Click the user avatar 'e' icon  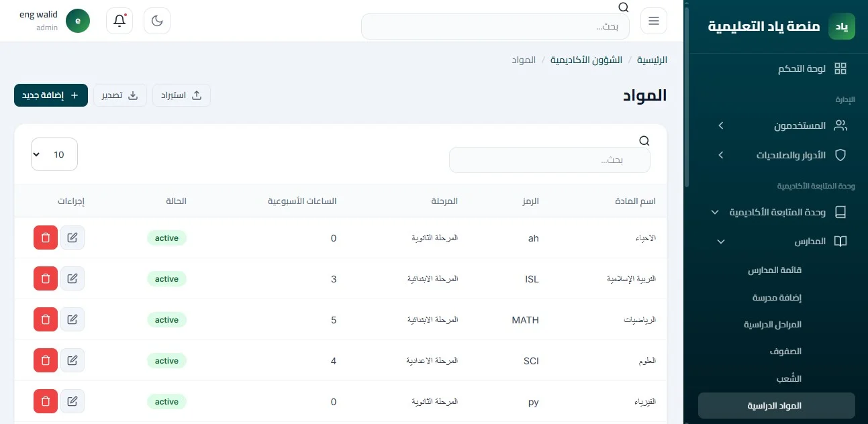coord(78,21)
